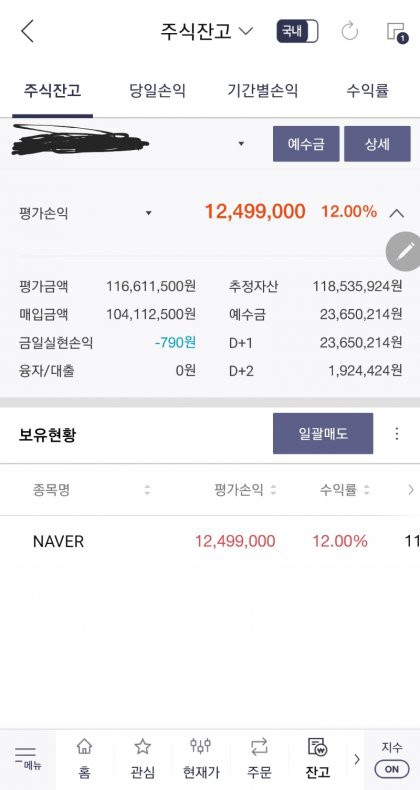Tap the floating pencil edit icon

(404, 252)
